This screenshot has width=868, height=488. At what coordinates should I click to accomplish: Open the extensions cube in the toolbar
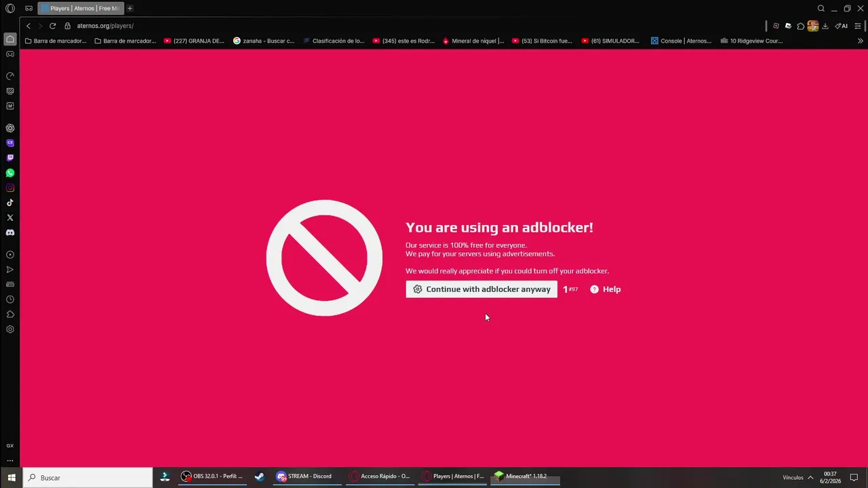801,26
